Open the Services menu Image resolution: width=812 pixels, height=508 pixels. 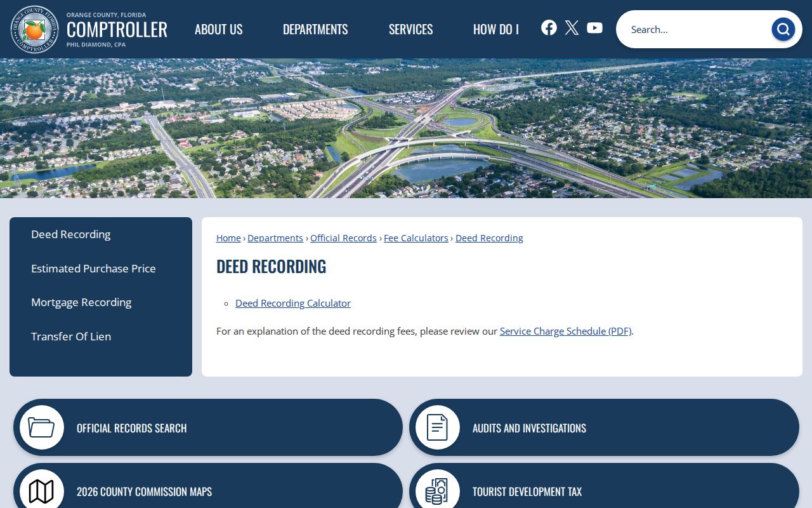410,29
